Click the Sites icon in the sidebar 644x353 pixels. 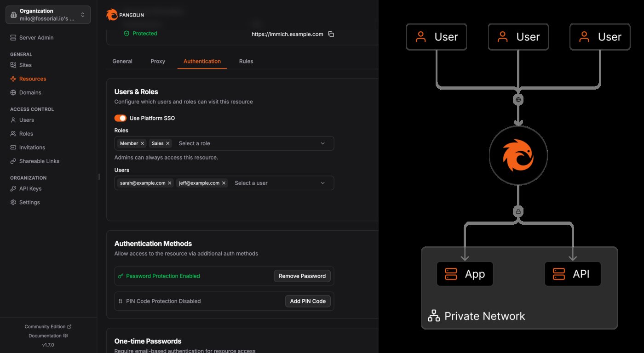point(13,65)
